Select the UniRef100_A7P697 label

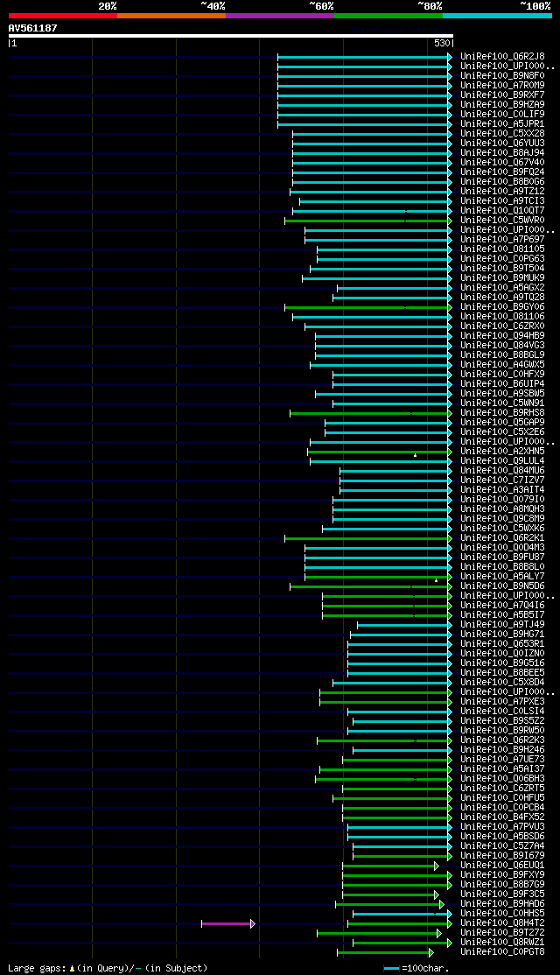[x=502, y=240]
